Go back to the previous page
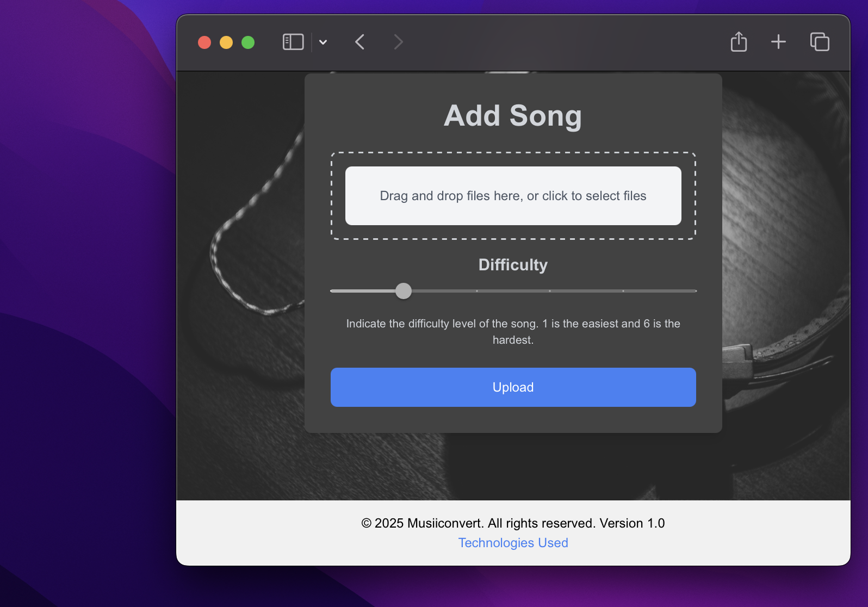This screenshot has height=607, width=868. click(x=359, y=42)
